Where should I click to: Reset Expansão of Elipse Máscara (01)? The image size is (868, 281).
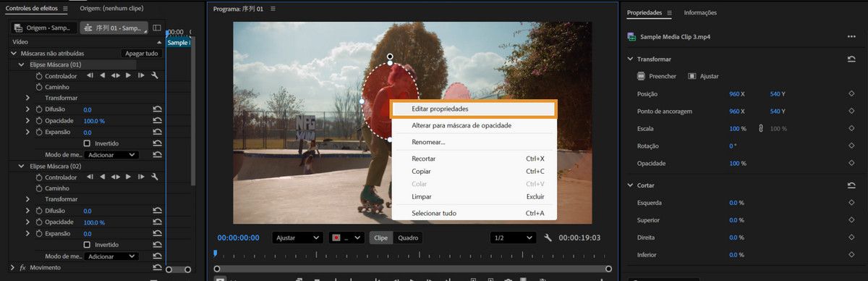156,133
